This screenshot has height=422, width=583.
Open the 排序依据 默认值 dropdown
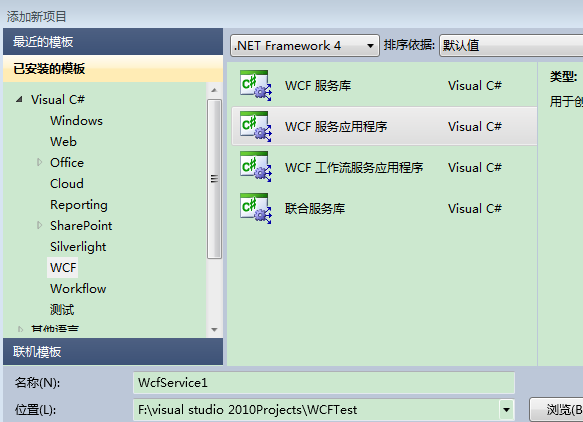coord(511,46)
